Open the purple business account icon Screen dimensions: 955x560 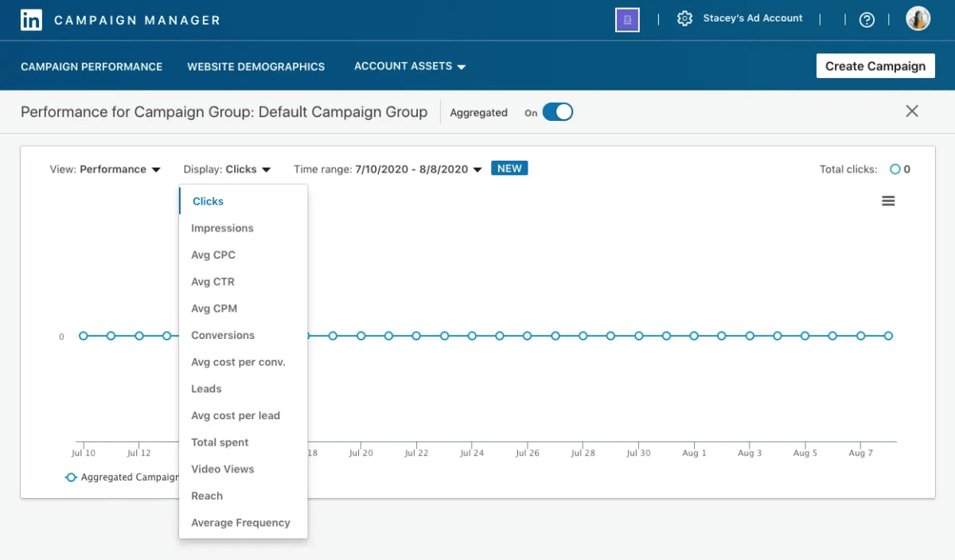(x=627, y=19)
